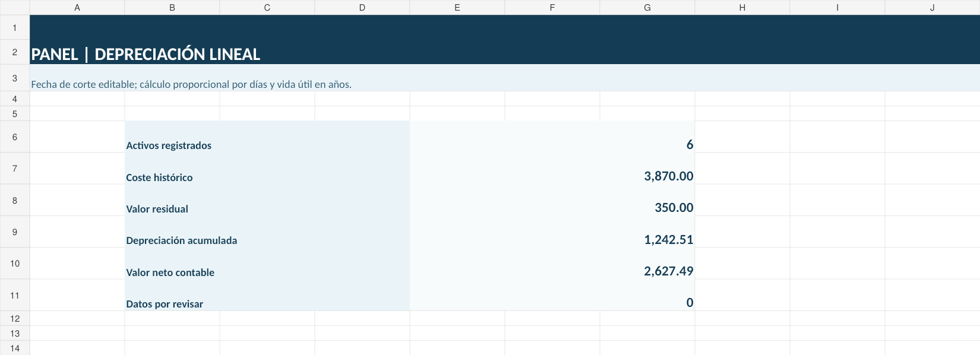This screenshot has height=355, width=980.
Task: Select column J header
Action: (932, 8)
